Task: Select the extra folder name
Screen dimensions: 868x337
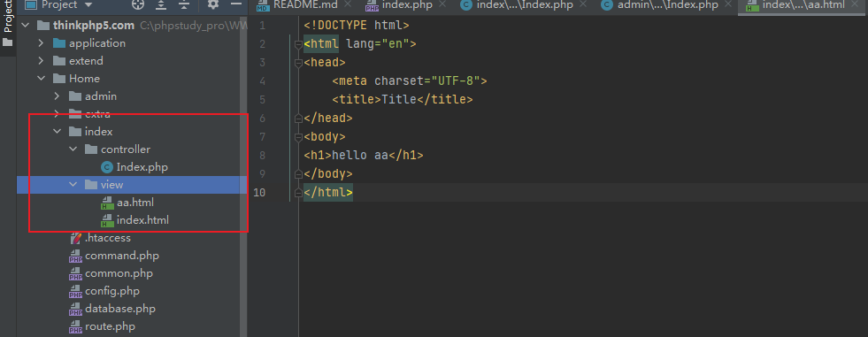Action: (97, 114)
